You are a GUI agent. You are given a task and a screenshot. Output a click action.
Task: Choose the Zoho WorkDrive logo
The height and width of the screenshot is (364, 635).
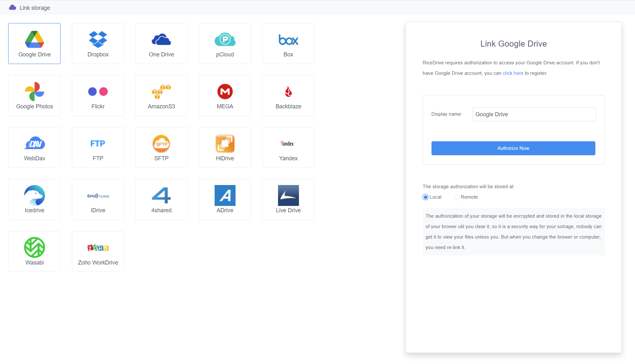98,248
